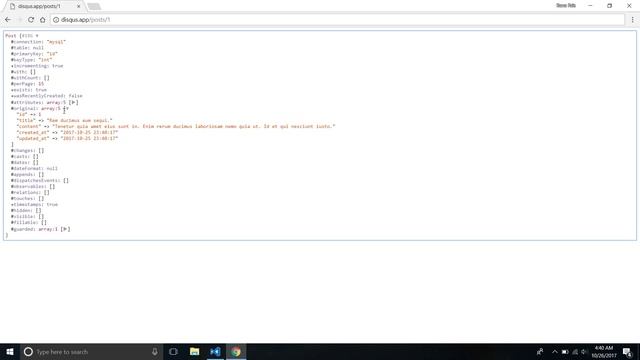
Task: Click the network icon in system tray
Action: pos(575,352)
